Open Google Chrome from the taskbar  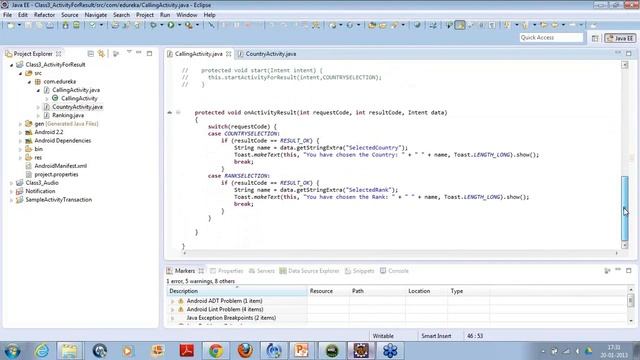click(x=216, y=351)
